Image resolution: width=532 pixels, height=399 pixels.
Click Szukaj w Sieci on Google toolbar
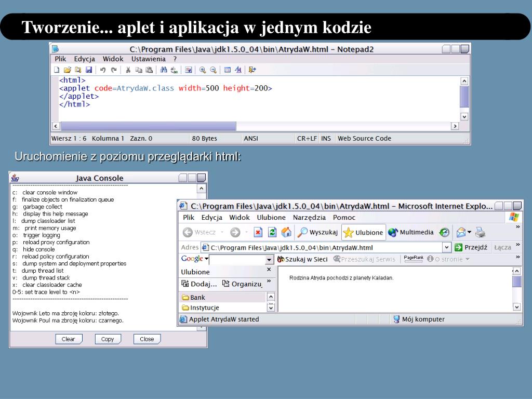pyautogui.click(x=302, y=259)
